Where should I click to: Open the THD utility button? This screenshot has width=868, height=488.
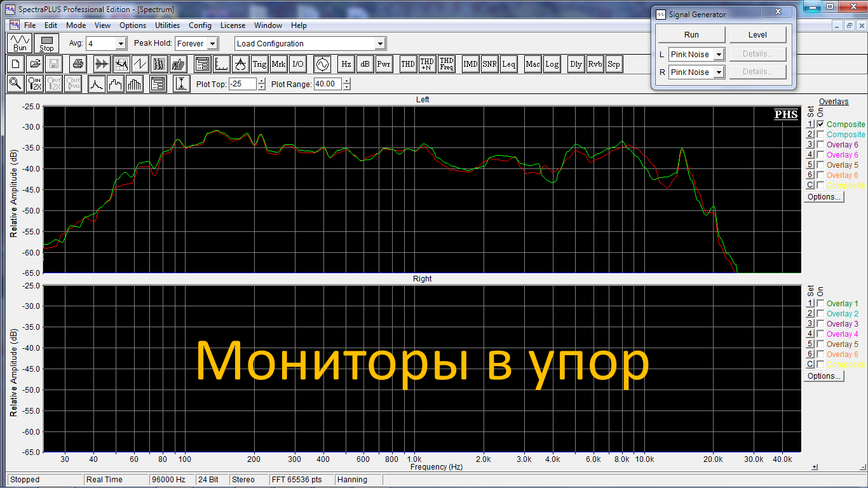point(409,64)
